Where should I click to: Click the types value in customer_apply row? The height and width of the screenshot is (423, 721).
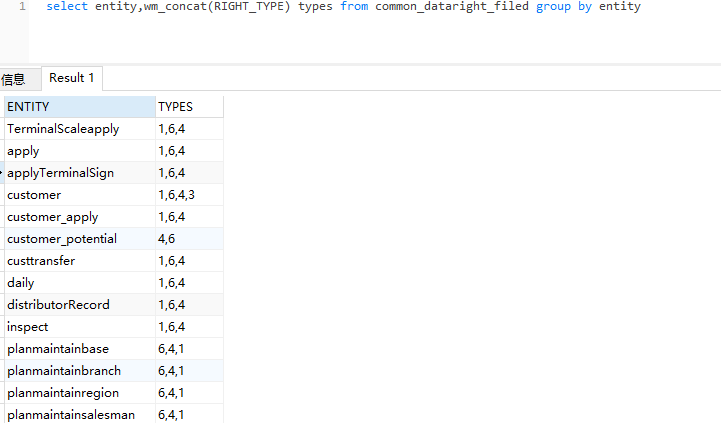(x=189, y=217)
